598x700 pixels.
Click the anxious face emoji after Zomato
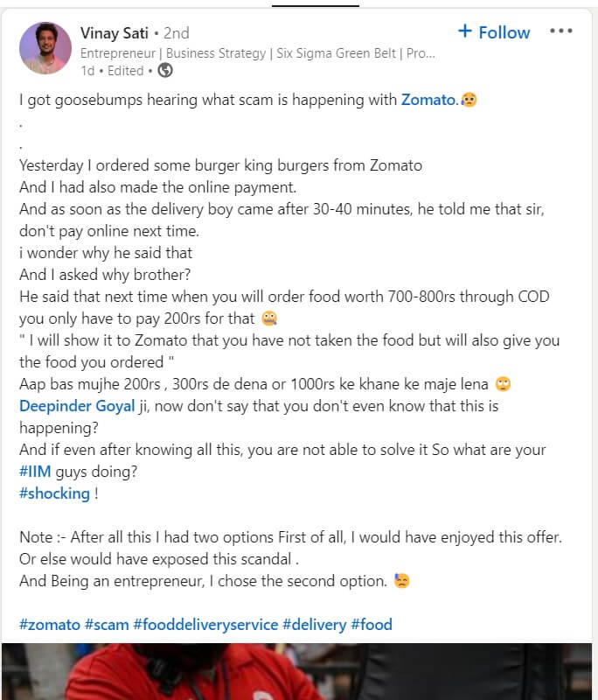[469, 100]
